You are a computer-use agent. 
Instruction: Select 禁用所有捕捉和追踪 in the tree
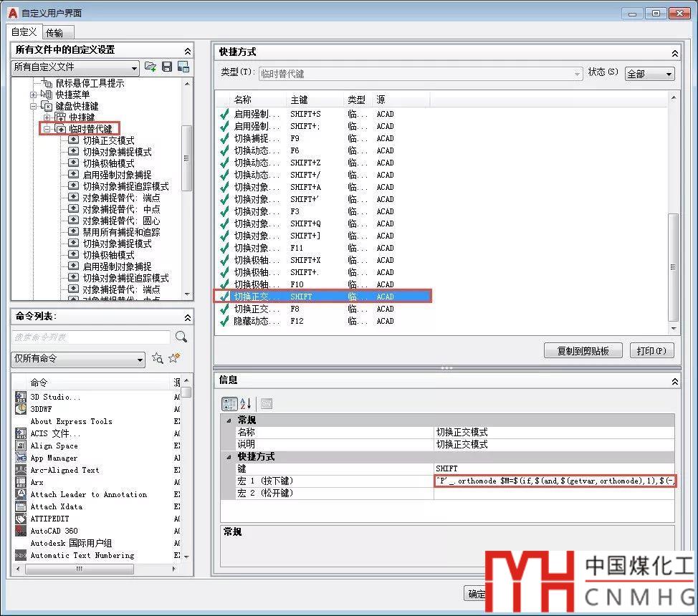(121, 232)
